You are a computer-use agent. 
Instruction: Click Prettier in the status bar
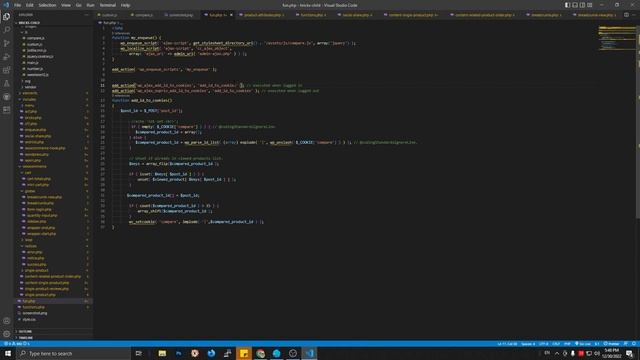pos(611,344)
